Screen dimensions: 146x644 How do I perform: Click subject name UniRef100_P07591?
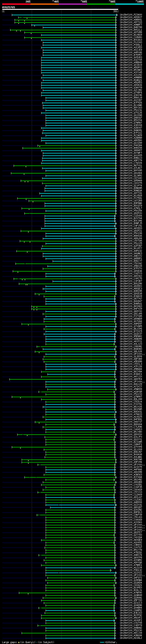point(131,198)
